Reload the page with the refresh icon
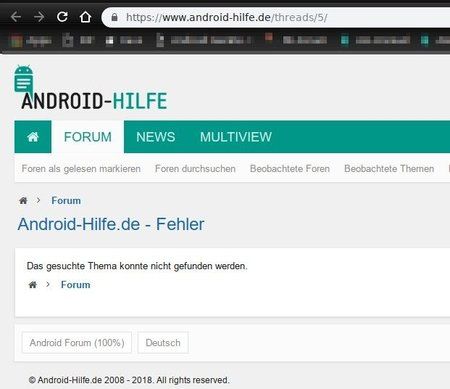This screenshot has width=450, height=389. (62, 16)
